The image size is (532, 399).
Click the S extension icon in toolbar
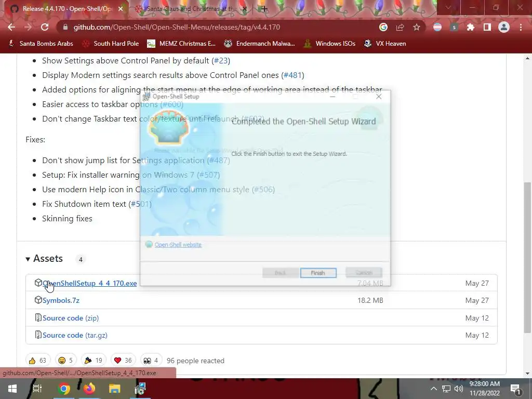click(454, 27)
